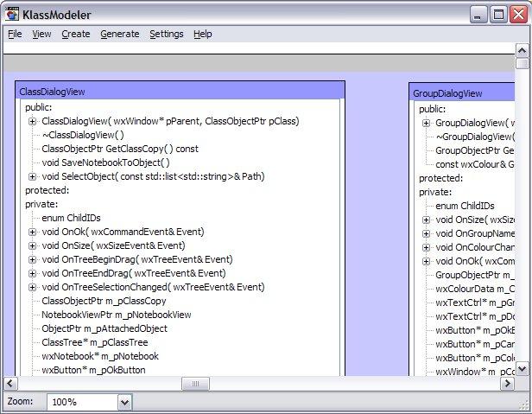Expand void OnOk in GroupDialogView
The image size is (532, 414).
(x=426, y=262)
